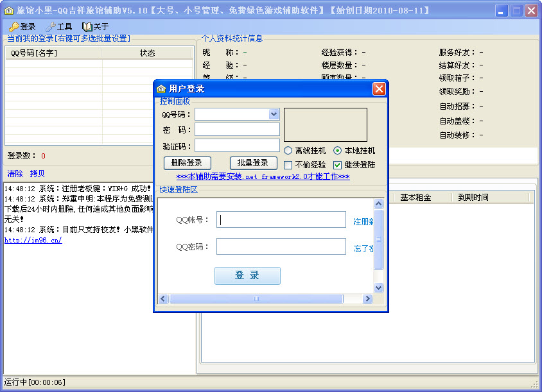This screenshot has height=392, width=542.
Task: Focus the 验证码 input field
Action: (x=237, y=146)
